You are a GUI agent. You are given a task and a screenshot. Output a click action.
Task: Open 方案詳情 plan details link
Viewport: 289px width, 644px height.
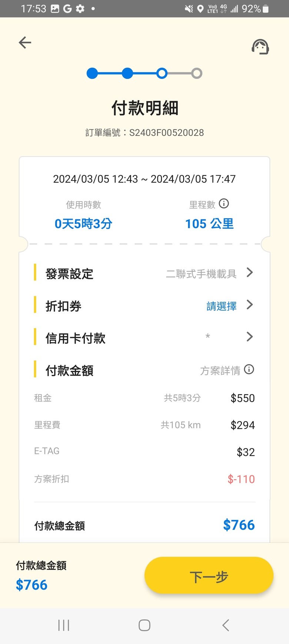220,370
